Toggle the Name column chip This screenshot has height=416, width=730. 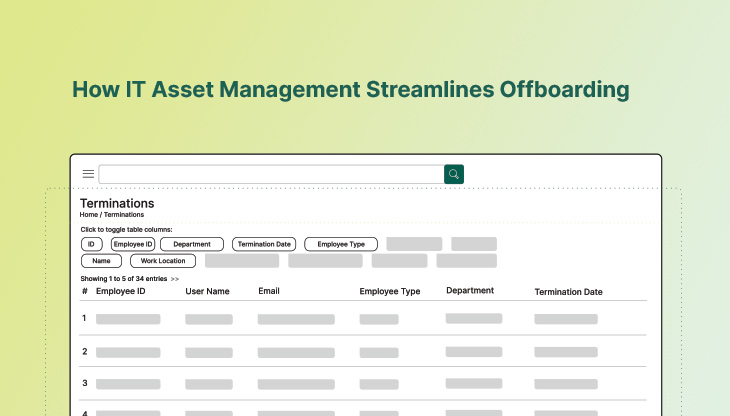click(101, 261)
